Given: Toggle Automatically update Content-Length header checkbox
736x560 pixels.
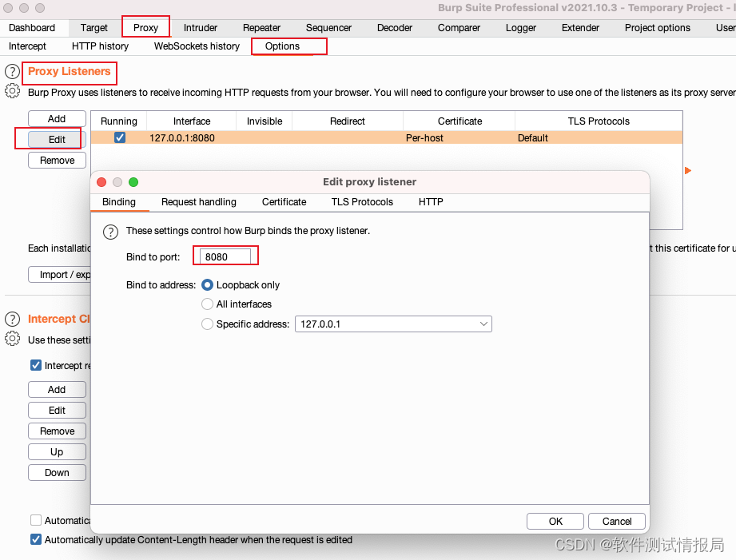Looking at the screenshot, I should pyautogui.click(x=36, y=539).
